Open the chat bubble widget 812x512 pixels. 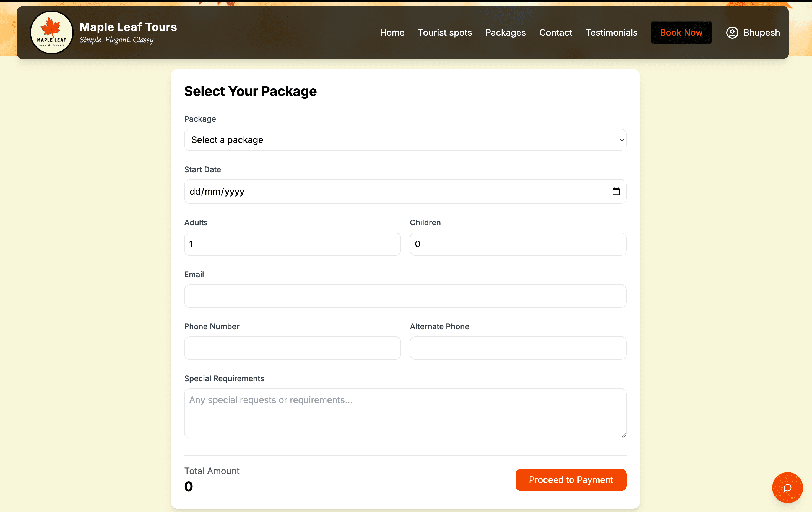point(787,487)
